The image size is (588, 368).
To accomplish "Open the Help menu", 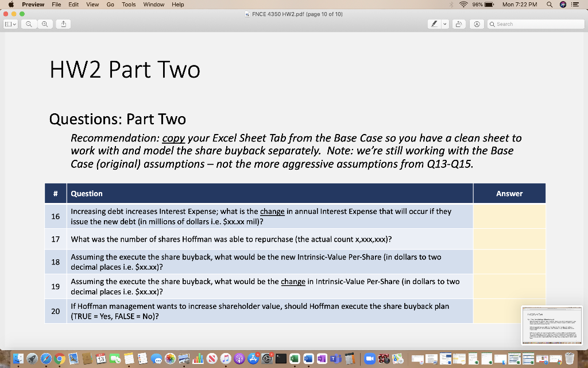I will click(x=178, y=5).
